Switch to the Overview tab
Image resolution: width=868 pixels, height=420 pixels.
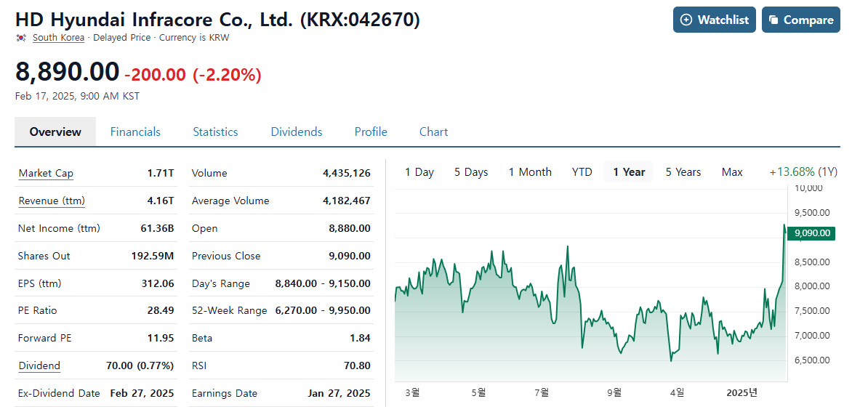[x=55, y=132]
